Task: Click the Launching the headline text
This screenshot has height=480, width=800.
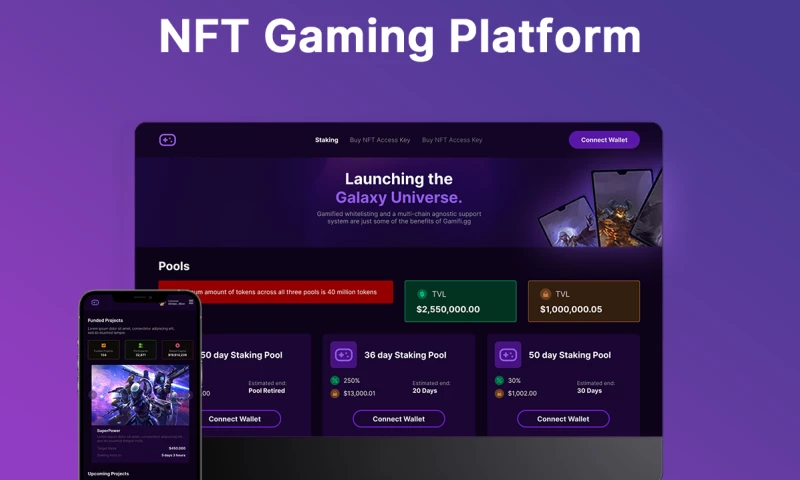Action: click(x=398, y=179)
